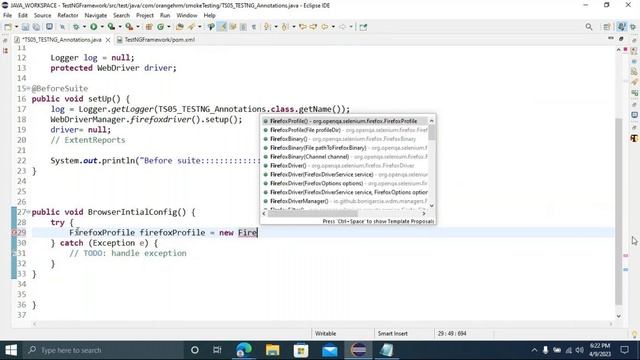Viewport: 640px width, 360px height.
Task: Click the proposal list scroll-down arrow
Action: [431, 206]
